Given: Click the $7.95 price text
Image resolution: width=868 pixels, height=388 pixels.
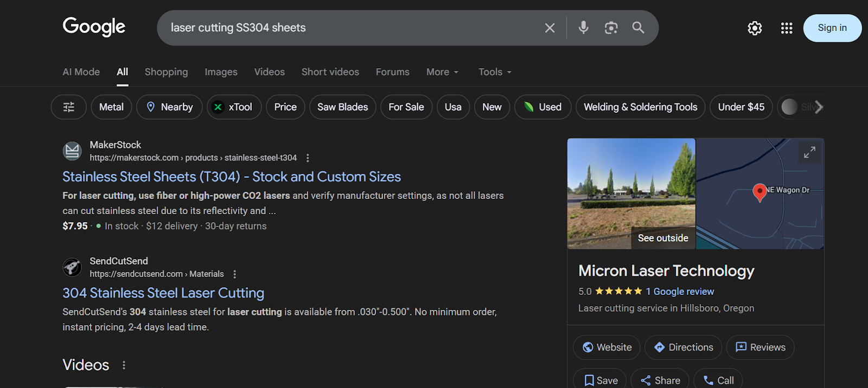Looking at the screenshot, I should (x=75, y=226).
